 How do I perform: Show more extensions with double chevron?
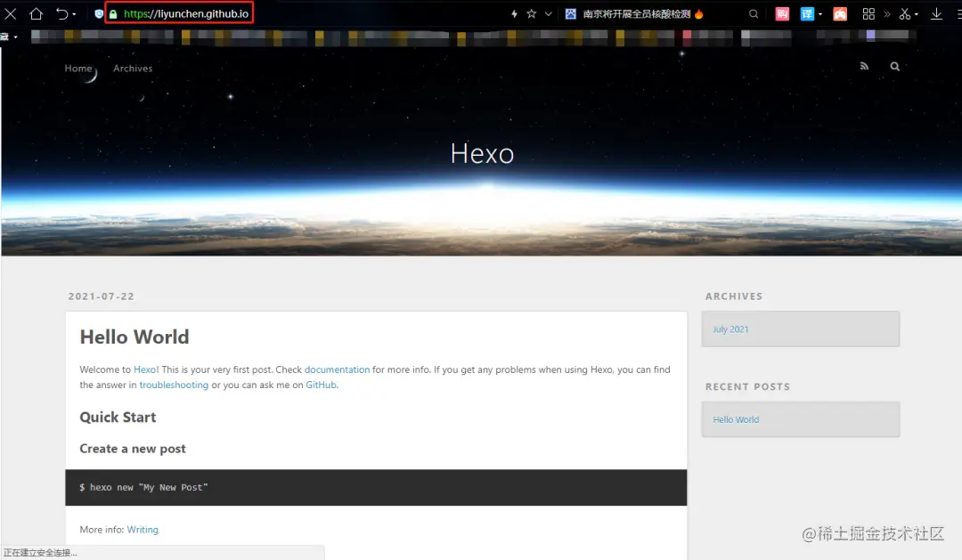point(886,13)
